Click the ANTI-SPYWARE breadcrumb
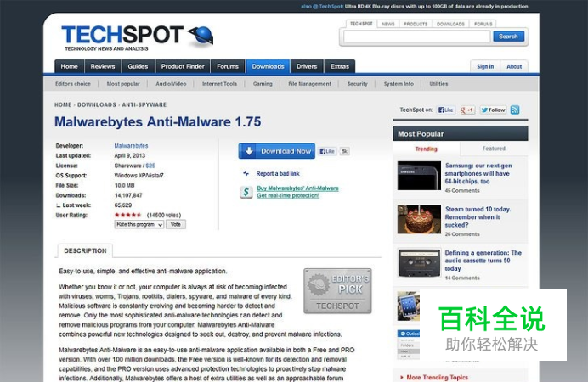The height and width of the screenshot is (382, 588). coord(144,105)
